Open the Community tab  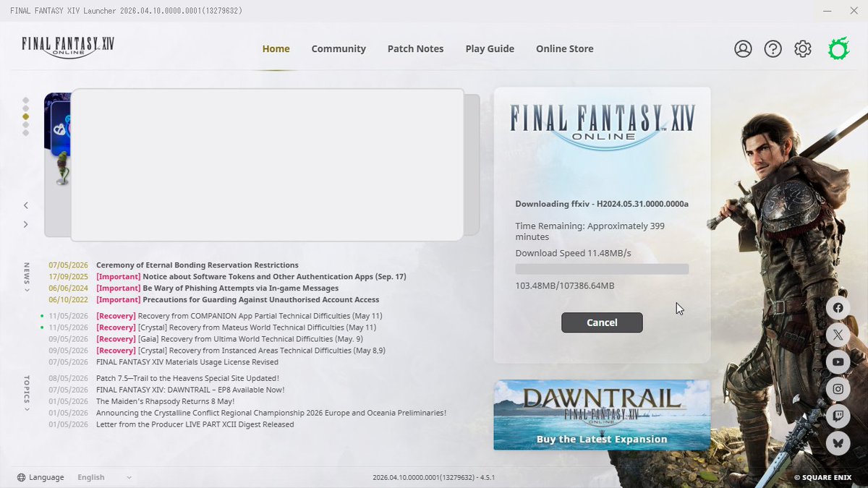(339, 48)
